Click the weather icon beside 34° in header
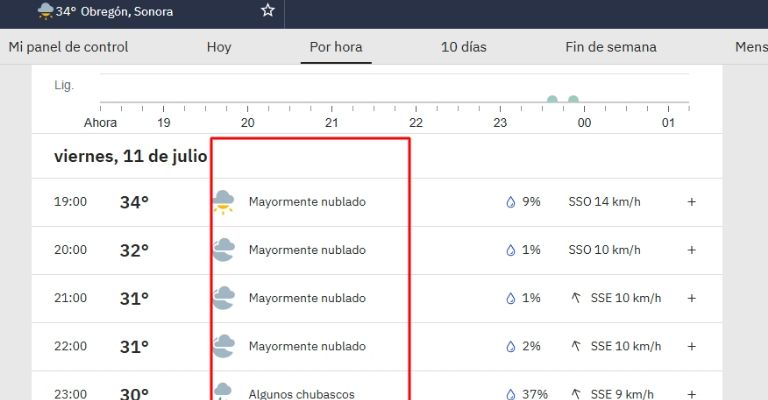 pos(45,11)
